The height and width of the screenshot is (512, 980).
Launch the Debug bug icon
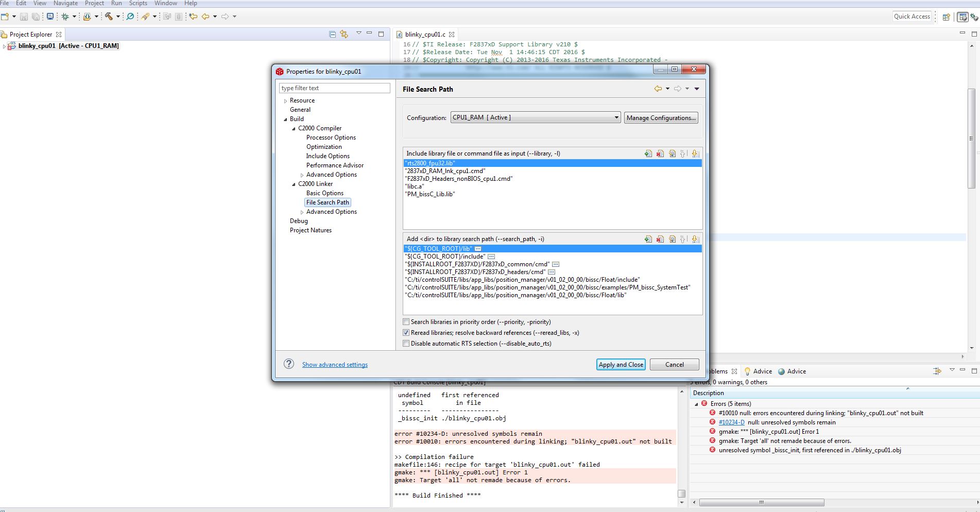pos(65,16)
